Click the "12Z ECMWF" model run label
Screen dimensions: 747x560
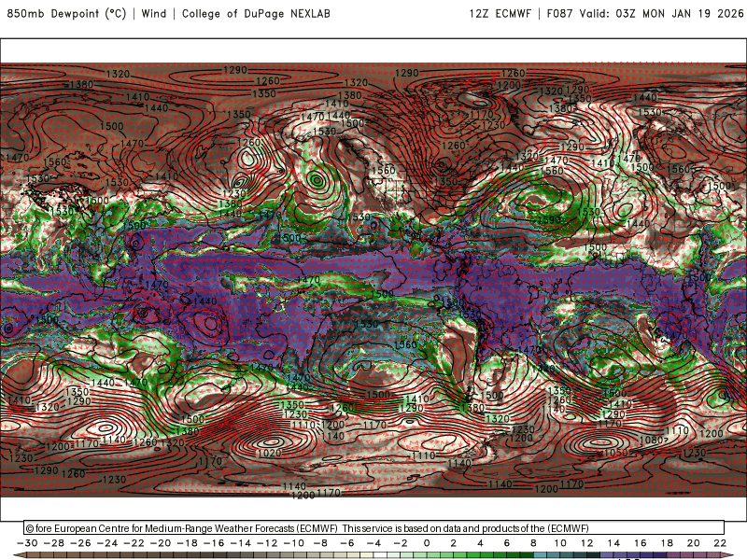coord(500,14)
